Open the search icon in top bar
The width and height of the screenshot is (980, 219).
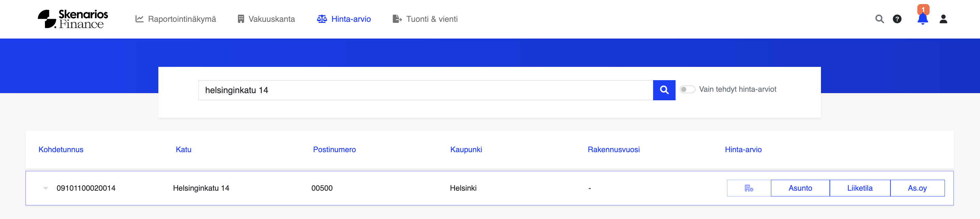pos(879,19)
